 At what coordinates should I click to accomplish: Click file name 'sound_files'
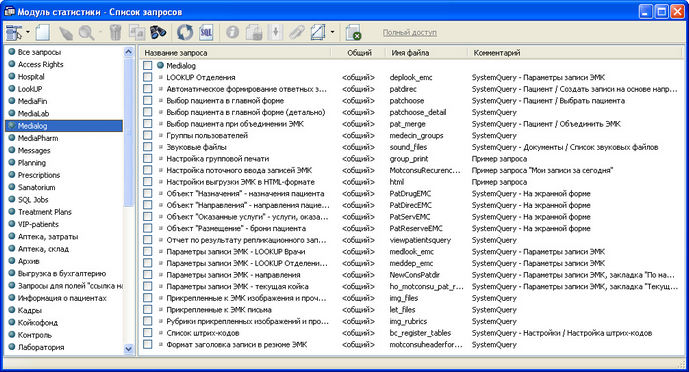408,147
